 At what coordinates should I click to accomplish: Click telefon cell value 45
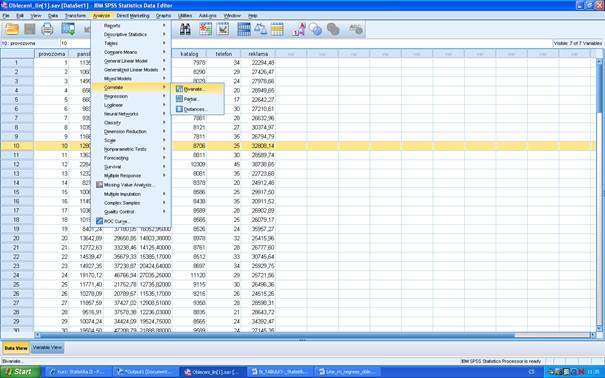223,164
